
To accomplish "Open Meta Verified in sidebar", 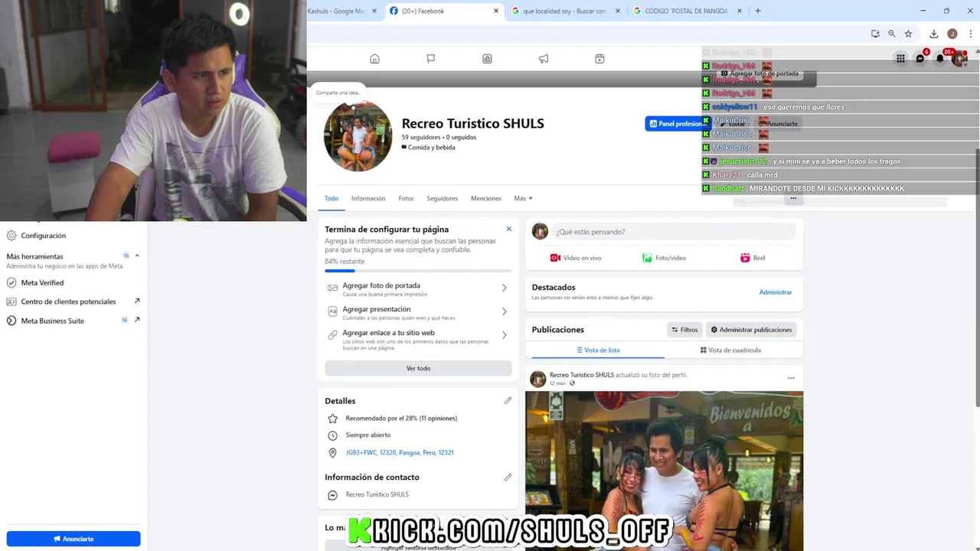I will click(x=73, y=282).
